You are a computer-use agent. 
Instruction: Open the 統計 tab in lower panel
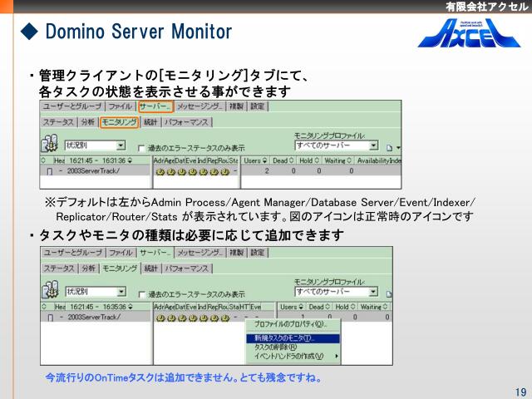point(150,268)
